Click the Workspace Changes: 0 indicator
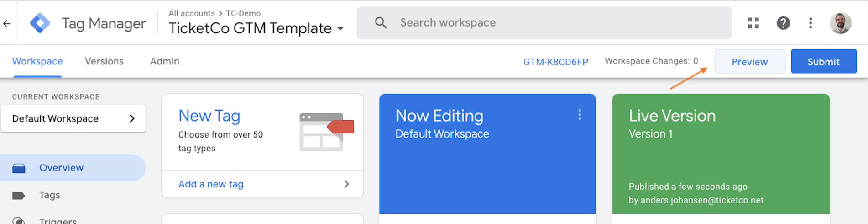 tap(651, 61)
